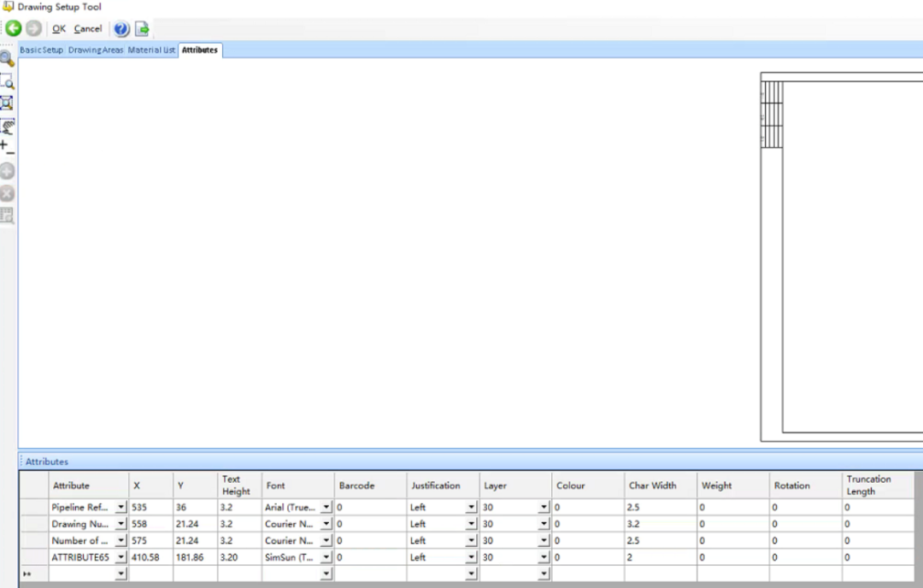Select row header of Pipeline Ref row
The image size is (923, 588).
tap(34, 507)
